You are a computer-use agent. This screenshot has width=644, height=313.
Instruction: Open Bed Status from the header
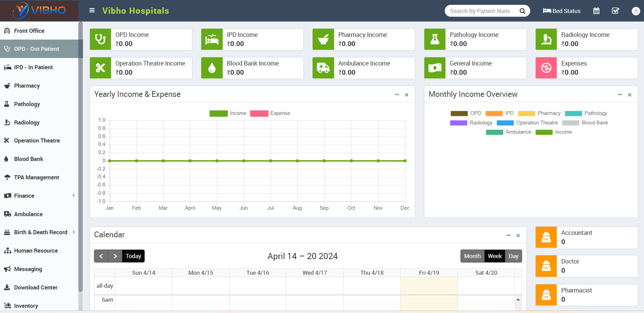click(x=561, y=11)
